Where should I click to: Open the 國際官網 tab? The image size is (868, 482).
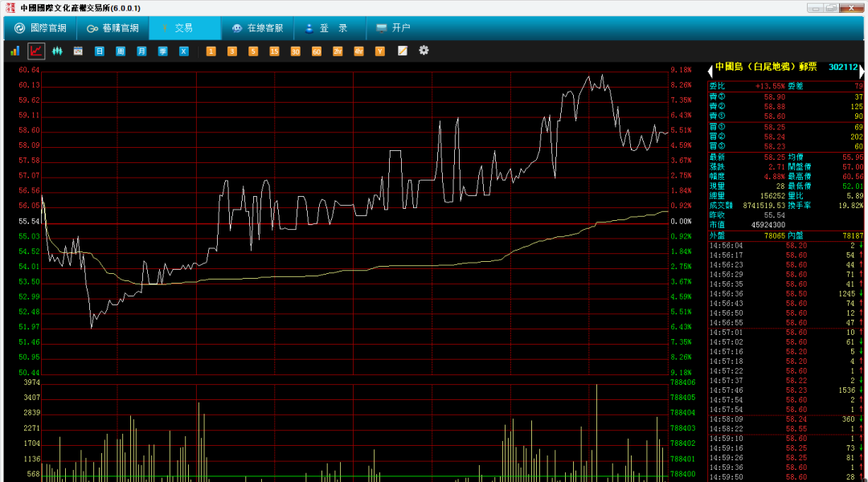[x=40, y=28]
